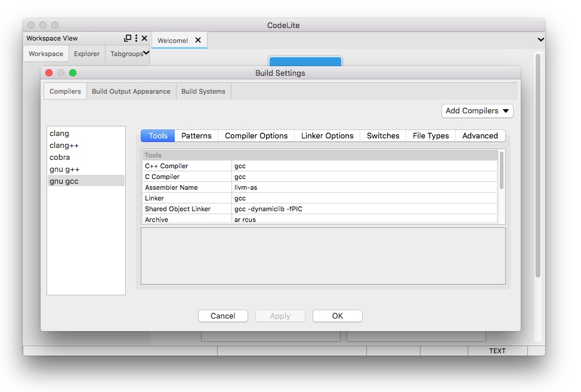Click the property description box
Screen dimensions: 581x392
[323, 256]
